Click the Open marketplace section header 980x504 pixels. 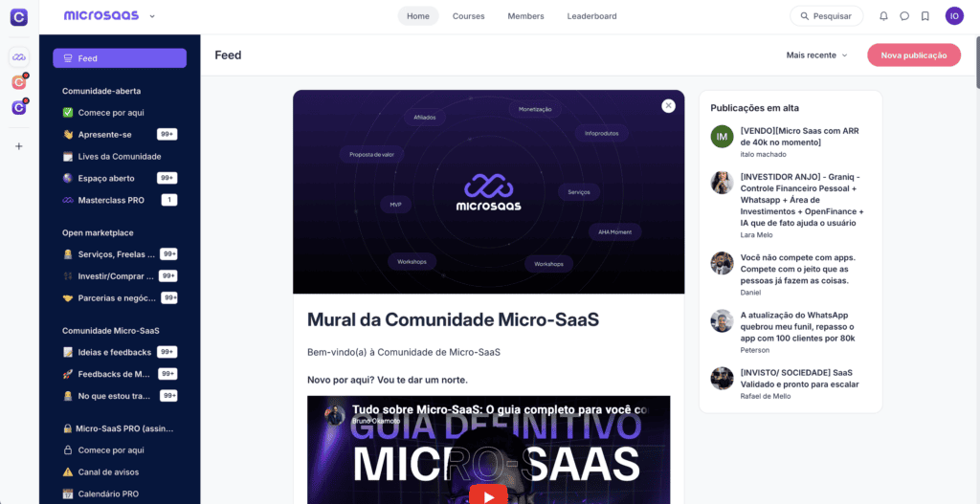[98, 233]
